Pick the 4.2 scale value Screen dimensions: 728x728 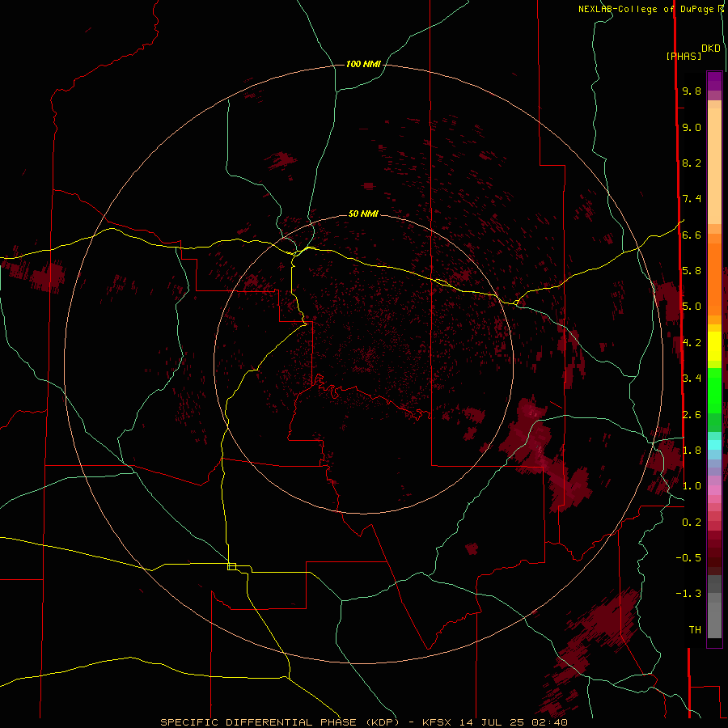(x=692, y=343)
